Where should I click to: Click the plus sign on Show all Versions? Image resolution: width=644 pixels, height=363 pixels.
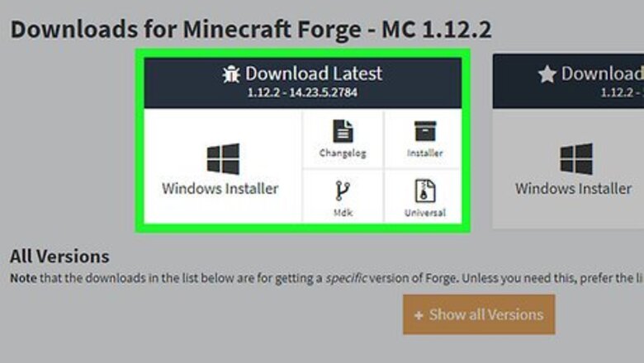point(419,315)
